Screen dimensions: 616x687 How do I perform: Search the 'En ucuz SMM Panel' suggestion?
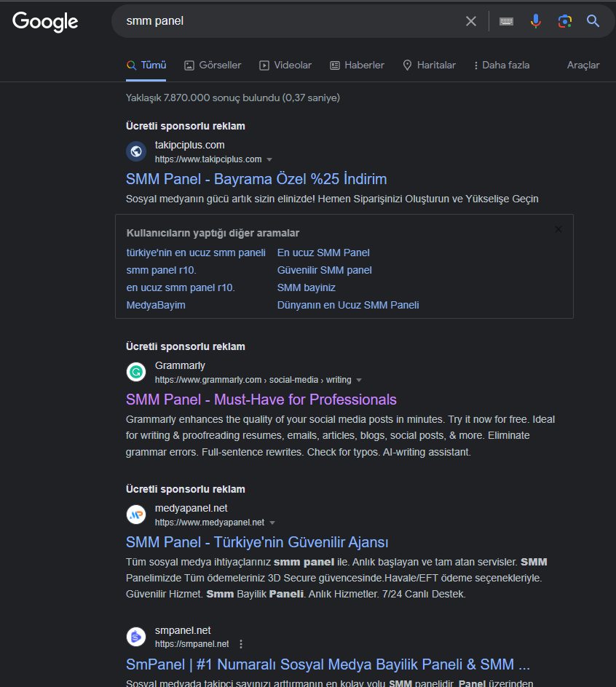pyautogui.click(x=323, y=253)
